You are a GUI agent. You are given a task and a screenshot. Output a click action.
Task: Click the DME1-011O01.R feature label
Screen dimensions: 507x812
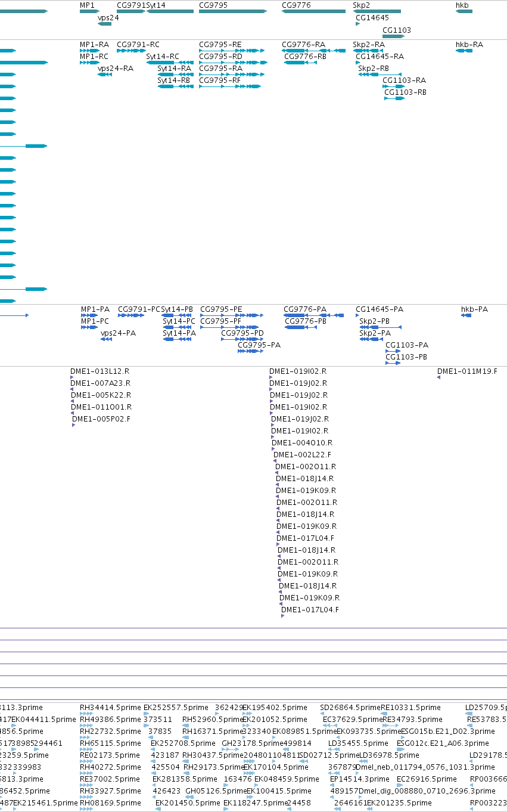point(101,407)
